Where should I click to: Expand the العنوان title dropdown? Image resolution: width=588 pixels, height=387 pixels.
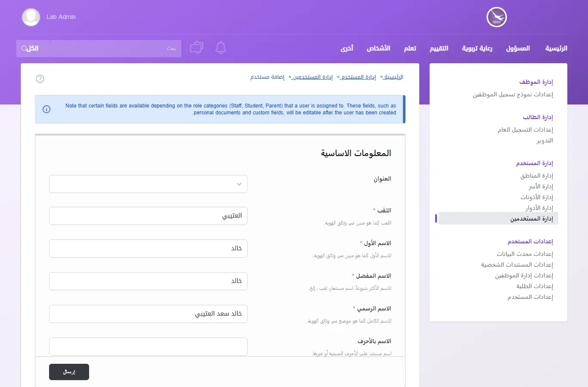[x=148, y=184]
